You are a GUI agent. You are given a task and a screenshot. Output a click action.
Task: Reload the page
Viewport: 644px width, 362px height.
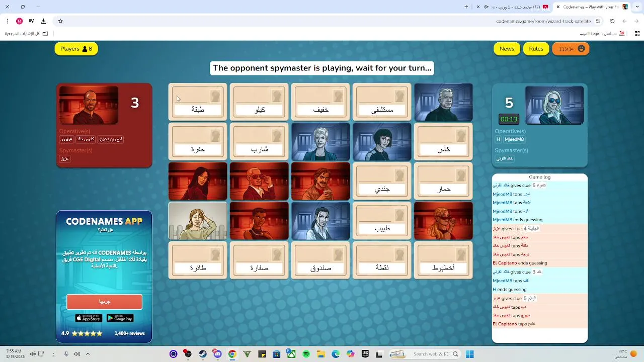click(612, 21)
